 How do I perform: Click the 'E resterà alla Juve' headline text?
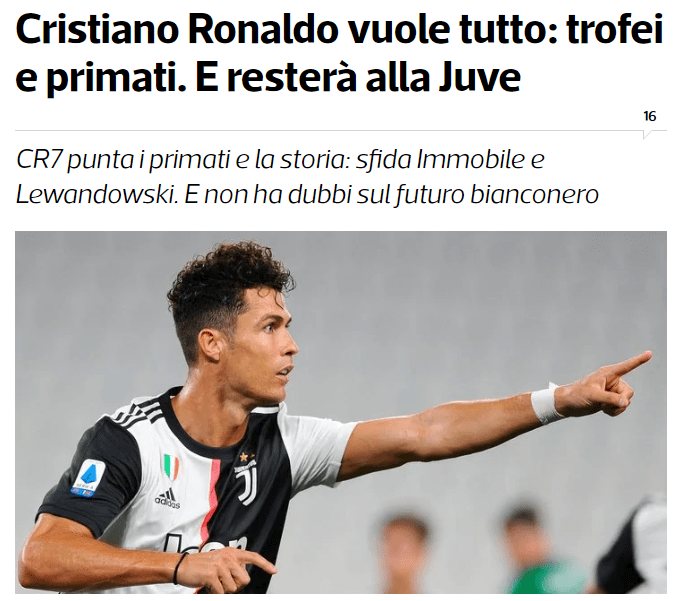click(358, 77)
